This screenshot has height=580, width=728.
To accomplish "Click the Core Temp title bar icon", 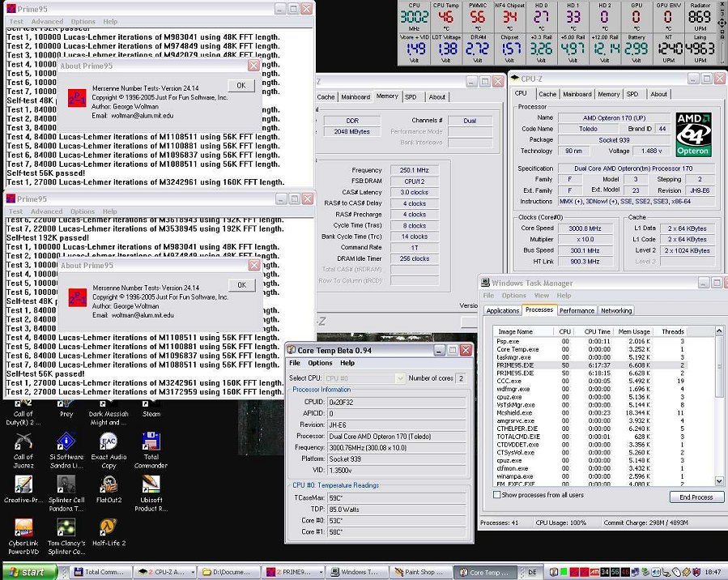I will pyautogui.click(x=291, y=350).
